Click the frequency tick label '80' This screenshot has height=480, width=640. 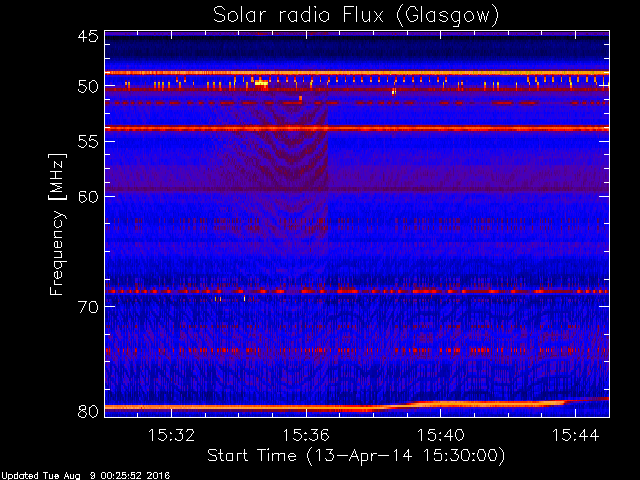[88, 411]
